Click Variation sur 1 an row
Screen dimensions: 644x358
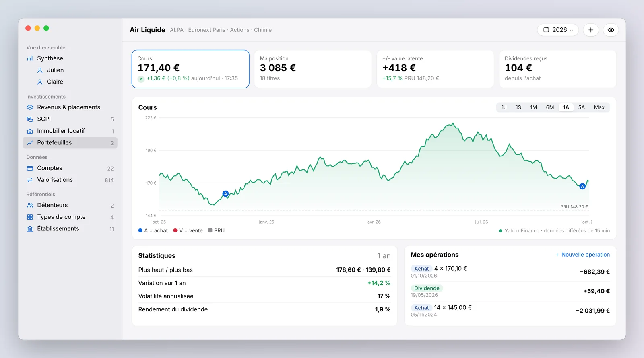click(264, 283)
